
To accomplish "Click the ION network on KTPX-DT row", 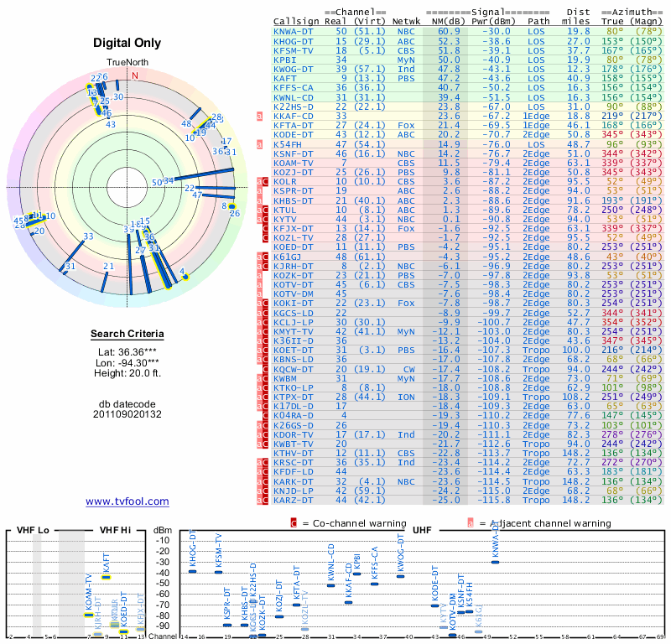I will (406, 397).
